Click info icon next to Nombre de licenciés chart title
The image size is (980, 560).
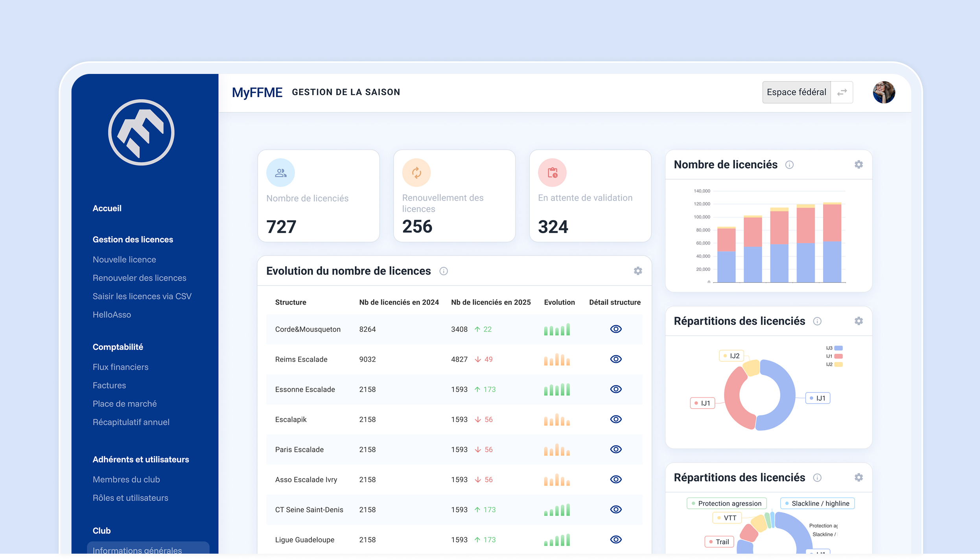pyautogui.click(x=789, y=165)
